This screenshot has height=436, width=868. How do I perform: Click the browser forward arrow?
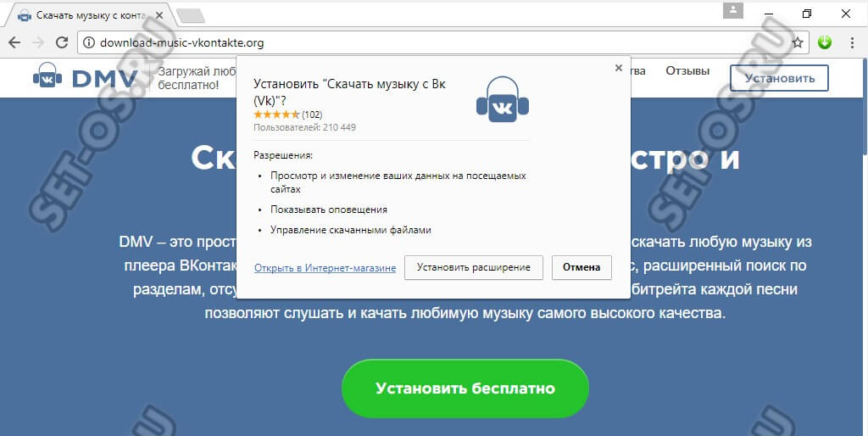pyautogui.click(x=37, y=42)
